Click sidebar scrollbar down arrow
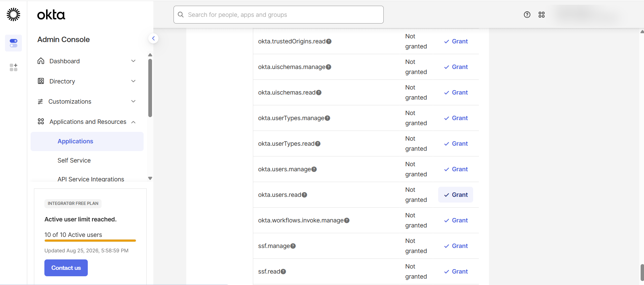Viewport: 644px width, 285px height. 150,178
